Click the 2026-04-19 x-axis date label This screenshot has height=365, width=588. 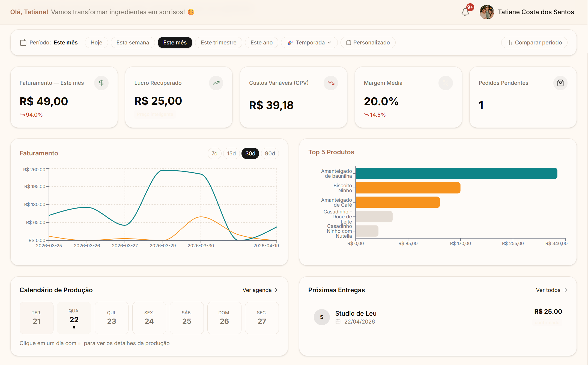tap(266, 246)
